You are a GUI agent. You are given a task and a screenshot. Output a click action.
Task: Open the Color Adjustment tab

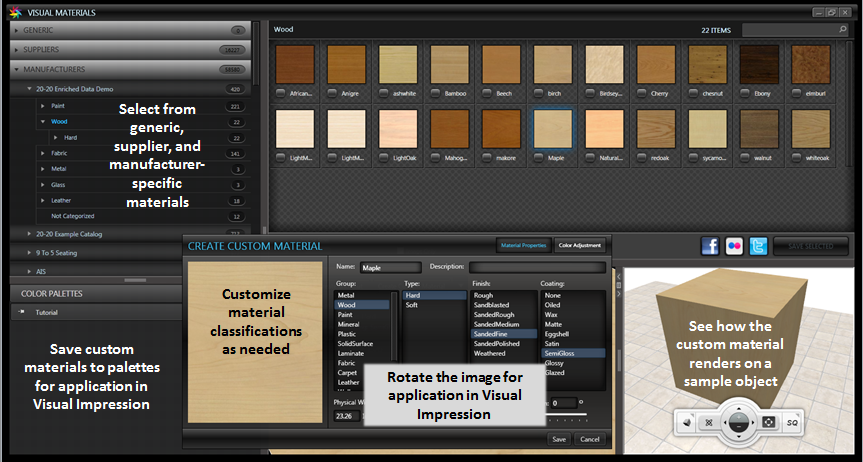[580, 245]
